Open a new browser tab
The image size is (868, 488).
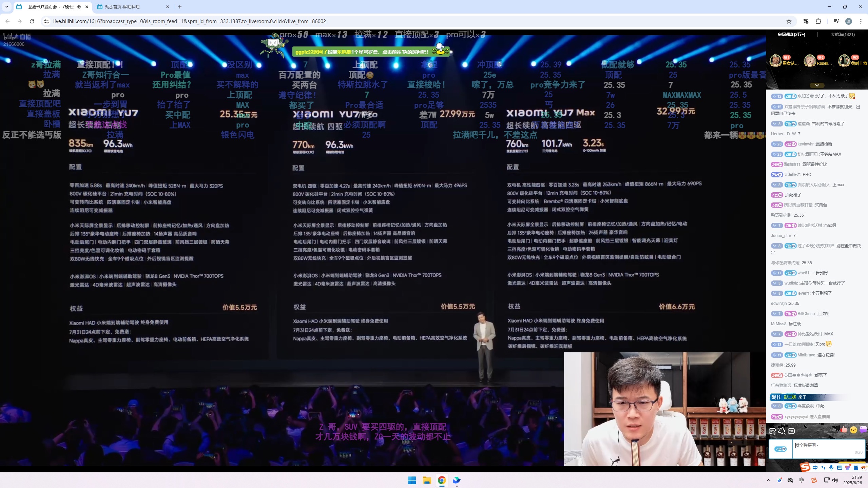(x=180, y=7)
